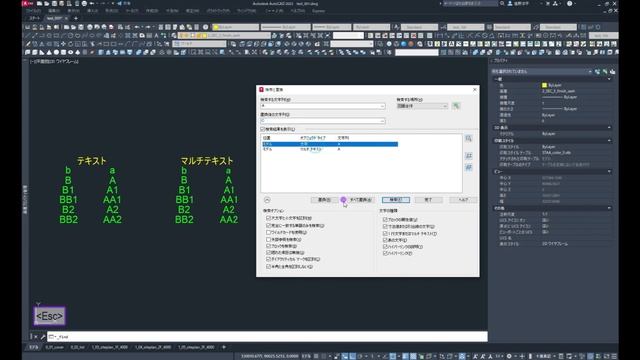
Task: Select the マルチ テキスト result row in list
Action: pos(330,149)
